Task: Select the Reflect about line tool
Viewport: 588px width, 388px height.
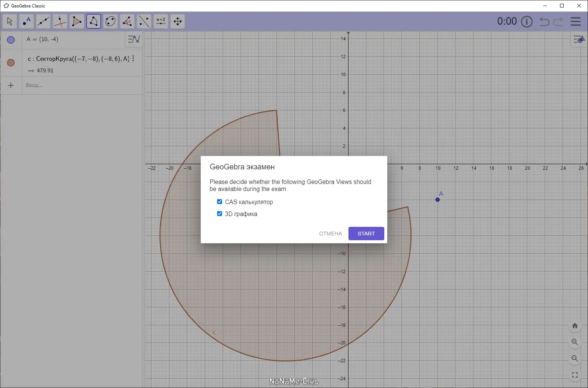Action: [144, 21]
